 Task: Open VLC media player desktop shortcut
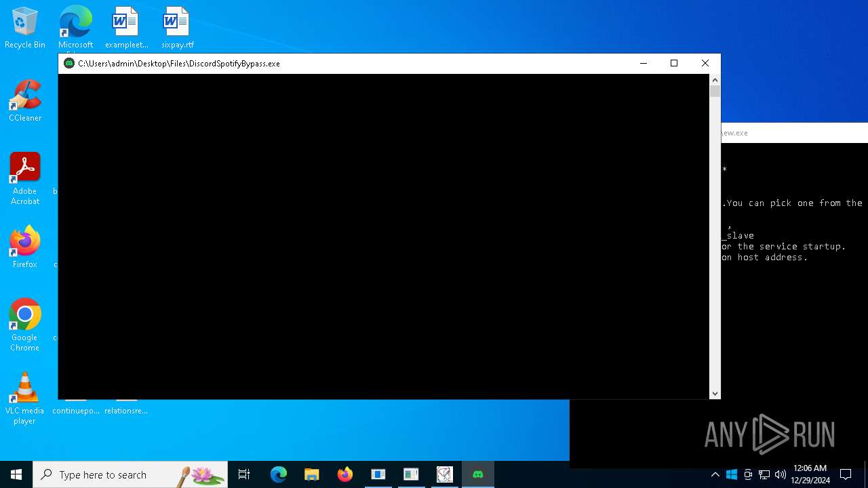[25, 399]
